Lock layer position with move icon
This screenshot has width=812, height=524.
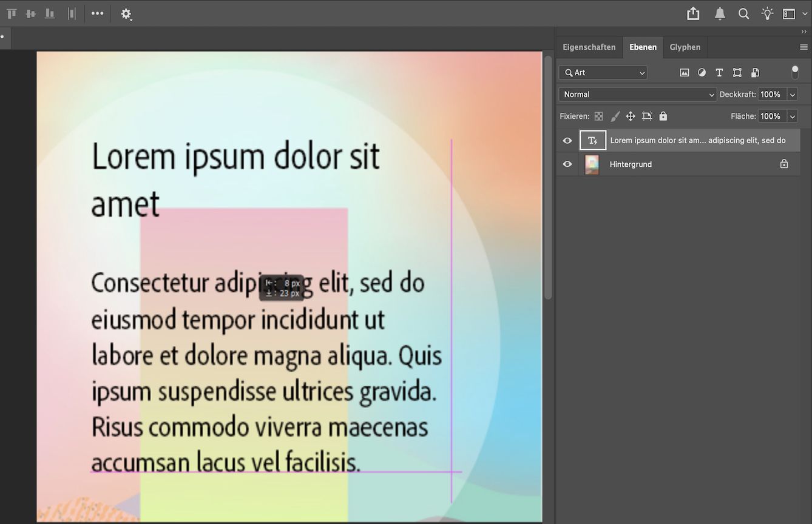click(x=630, y=116)
